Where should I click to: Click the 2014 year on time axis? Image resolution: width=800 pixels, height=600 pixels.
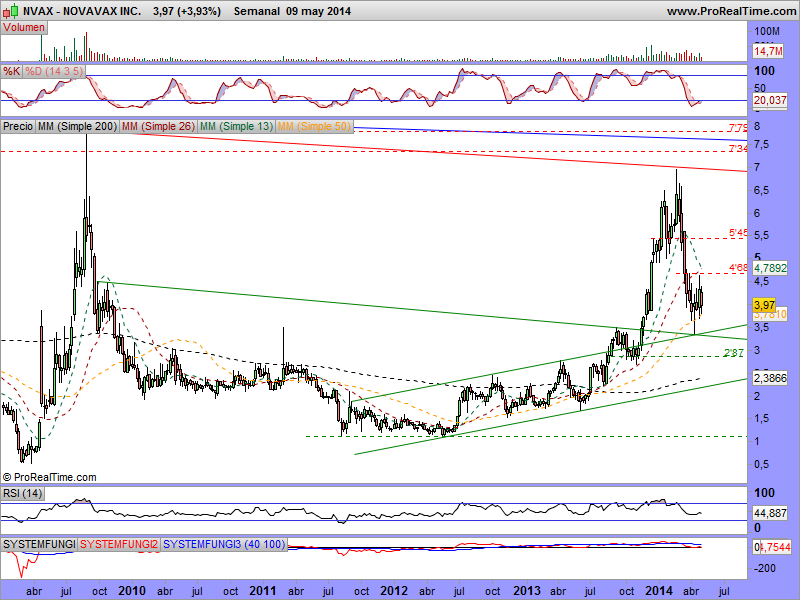[659, 591]
